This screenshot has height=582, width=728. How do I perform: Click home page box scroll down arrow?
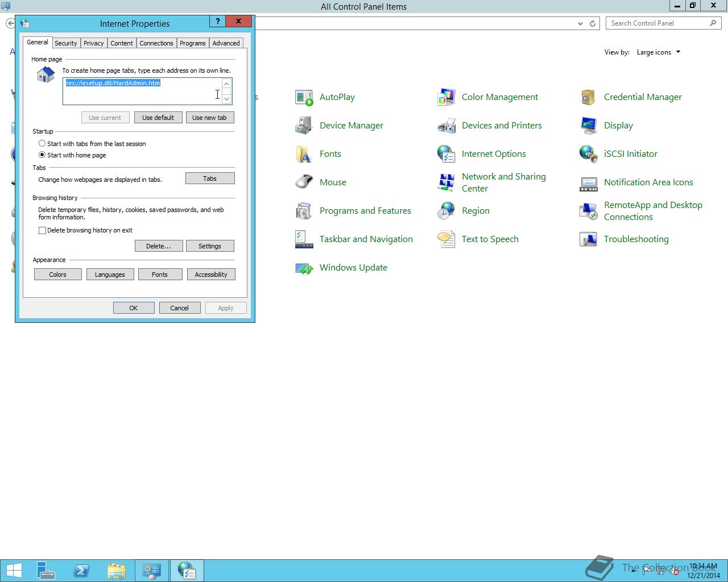(226, 99)
